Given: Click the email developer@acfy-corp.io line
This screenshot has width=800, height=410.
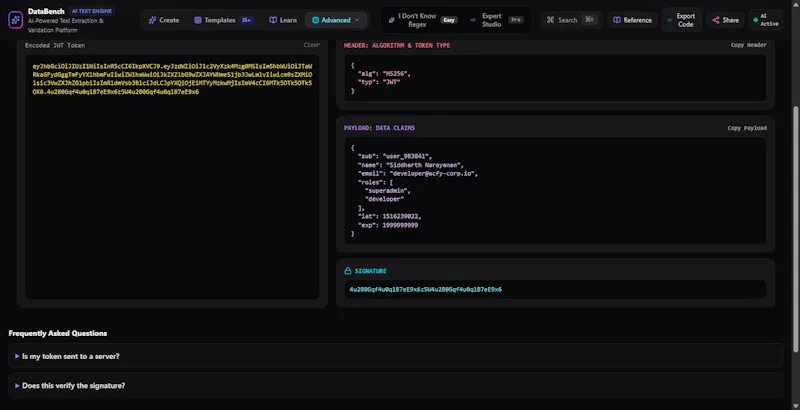Looking at the screenshot, I should click(417, 173).
